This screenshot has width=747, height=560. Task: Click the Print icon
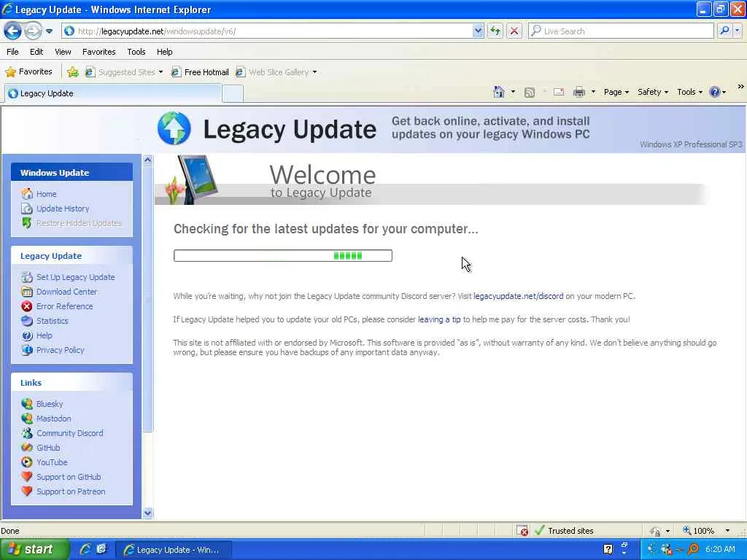coord(578,92)
